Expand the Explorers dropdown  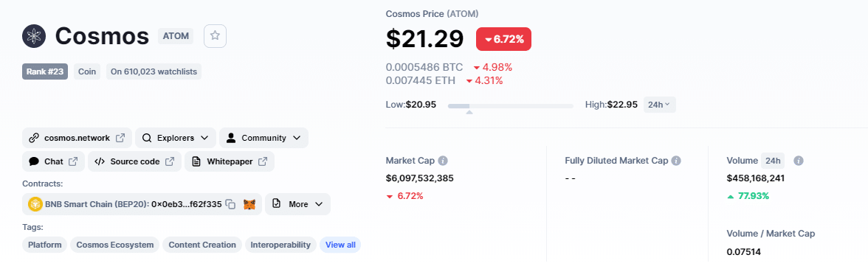tap(176, 138)
